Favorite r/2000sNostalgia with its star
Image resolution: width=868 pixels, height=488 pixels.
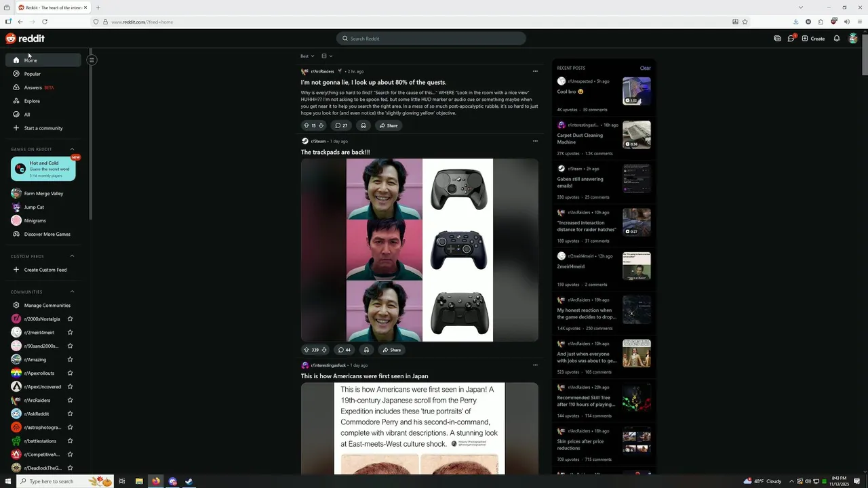(x=70, y=319)
